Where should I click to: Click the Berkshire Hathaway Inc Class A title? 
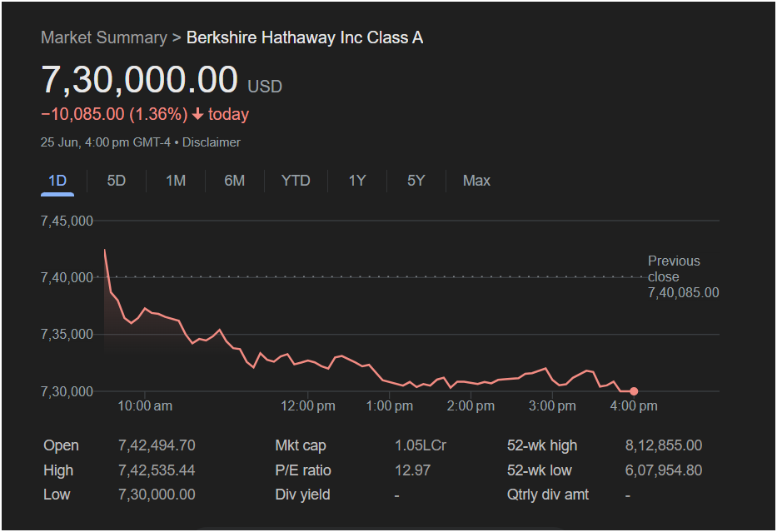coord(305,37)
